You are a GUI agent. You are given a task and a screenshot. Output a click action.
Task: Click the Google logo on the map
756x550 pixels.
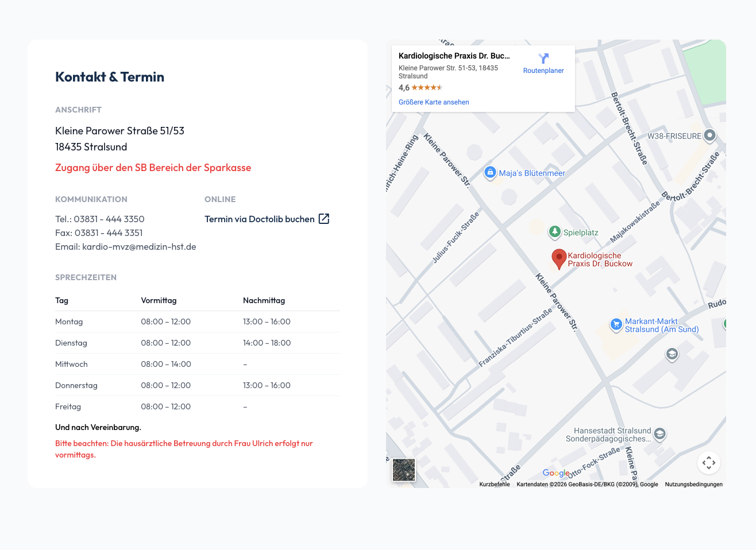point(556,473)
